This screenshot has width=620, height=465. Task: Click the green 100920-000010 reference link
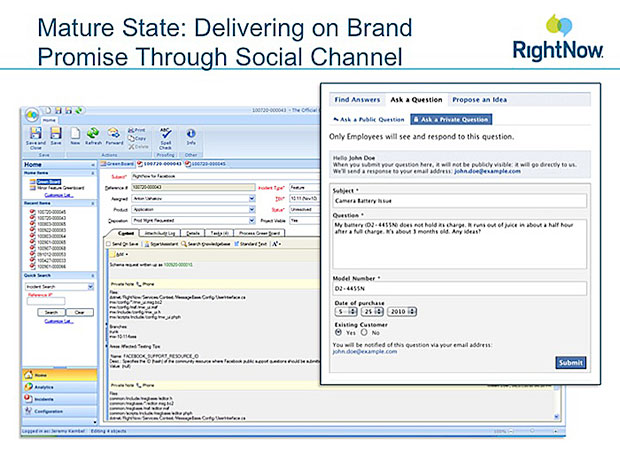178,265
